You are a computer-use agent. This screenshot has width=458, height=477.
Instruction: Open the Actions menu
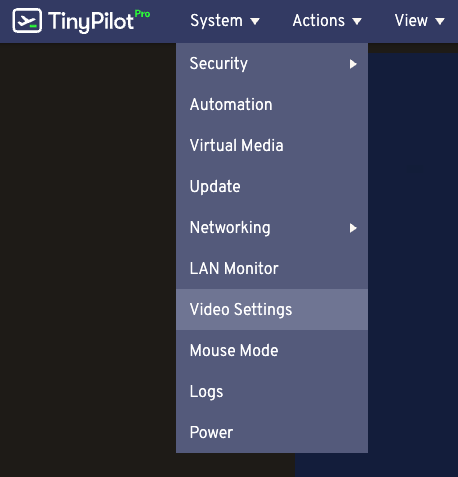pos(327,21)
